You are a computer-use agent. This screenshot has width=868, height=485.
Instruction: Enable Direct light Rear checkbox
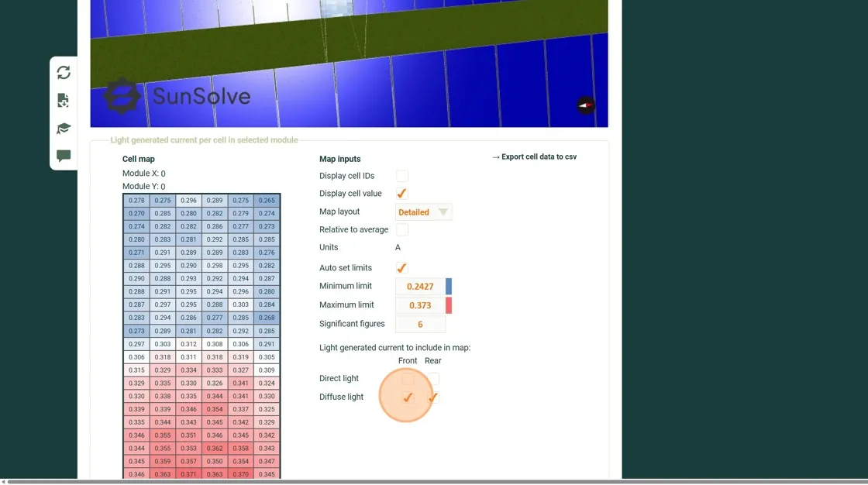433,379
